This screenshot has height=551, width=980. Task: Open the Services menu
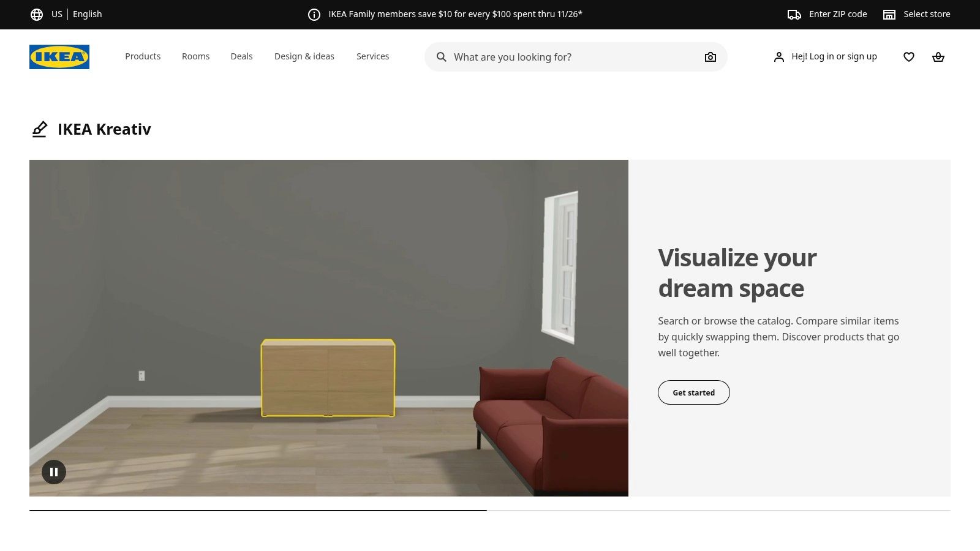[x=372, y=56]
